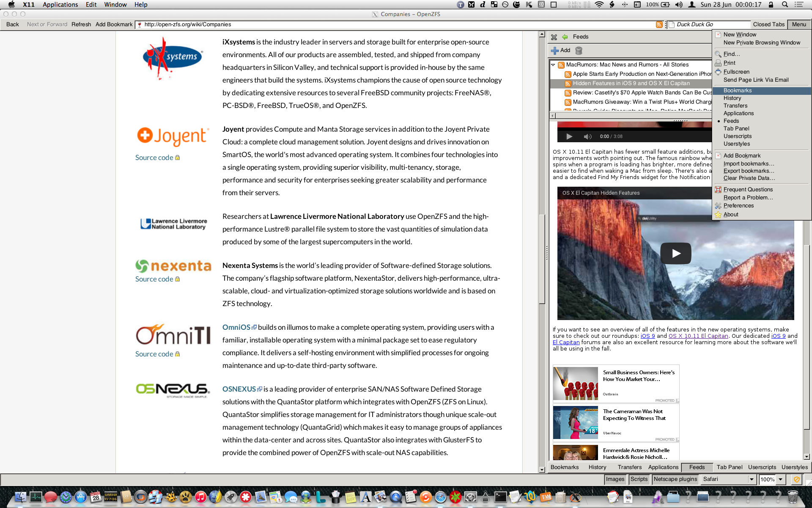Screen dimensions: 812x508
Task: Click the Add feed plus icon
Action: point(555,51)
